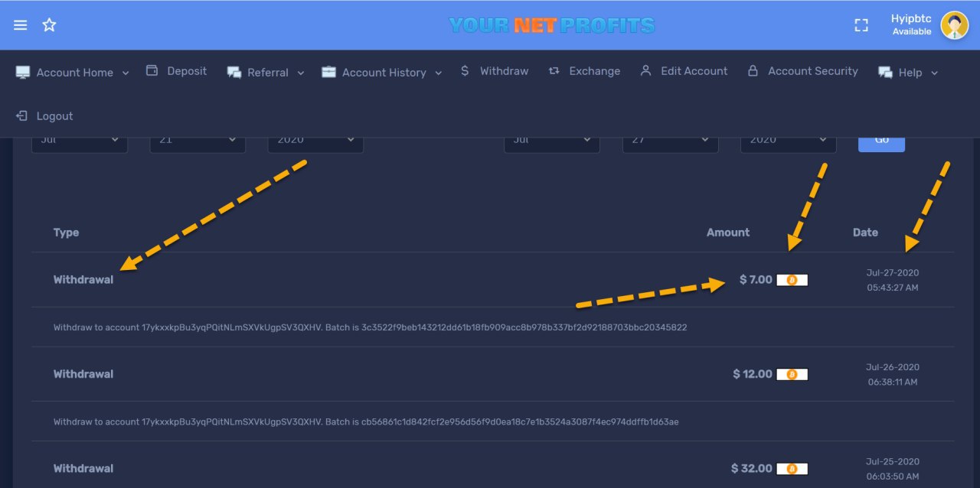Image resolution: width=980 pixels, height=488 pixels.
Task: Open Account Home menu item
Action: pos(75,73)
